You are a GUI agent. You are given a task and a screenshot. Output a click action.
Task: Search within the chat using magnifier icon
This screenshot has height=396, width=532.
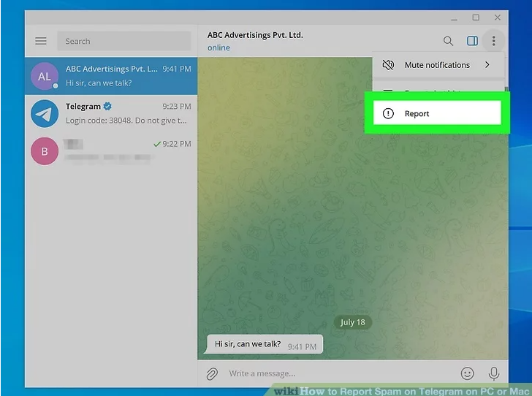tap(448, 41)
